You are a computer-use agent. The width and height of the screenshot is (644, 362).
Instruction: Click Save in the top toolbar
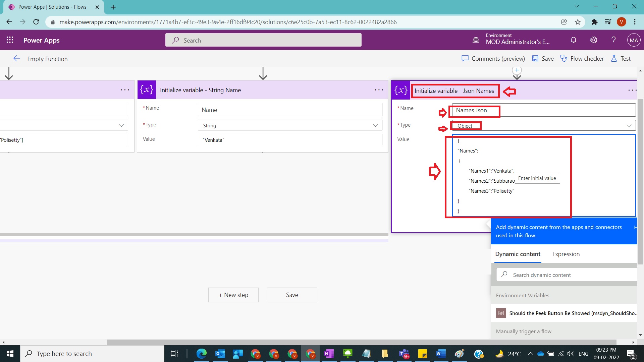click(543, 59)
